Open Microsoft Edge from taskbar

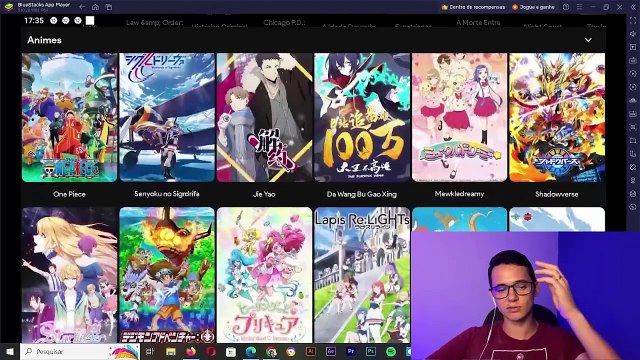pyautogui.click(x=251, y=351)
